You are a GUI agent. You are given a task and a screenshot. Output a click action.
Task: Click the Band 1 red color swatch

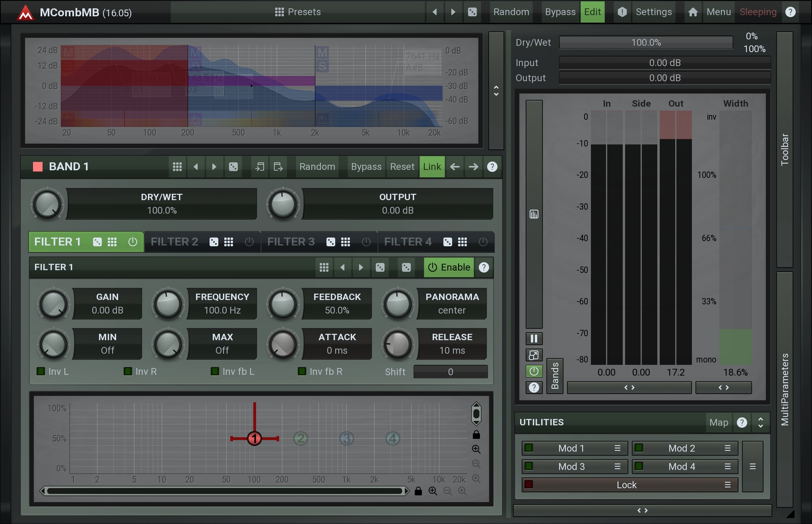coord(38,167)
